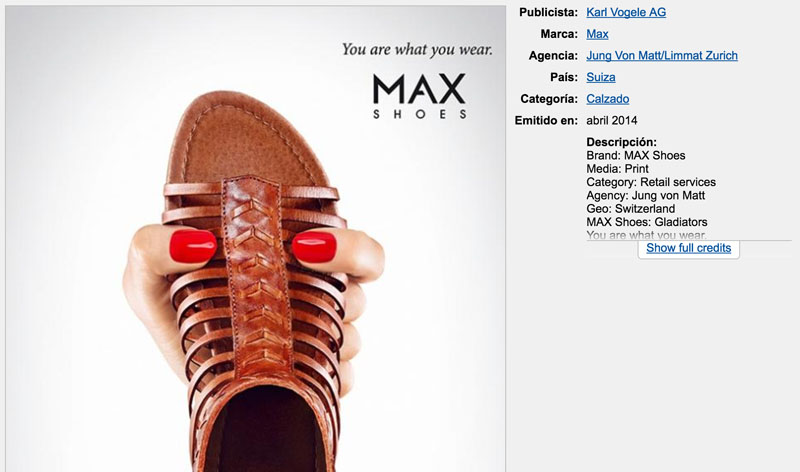Screen dimensions: 800x472
Task: Click the MAX SHOES logo in ad
Action: tap(419, 96)
